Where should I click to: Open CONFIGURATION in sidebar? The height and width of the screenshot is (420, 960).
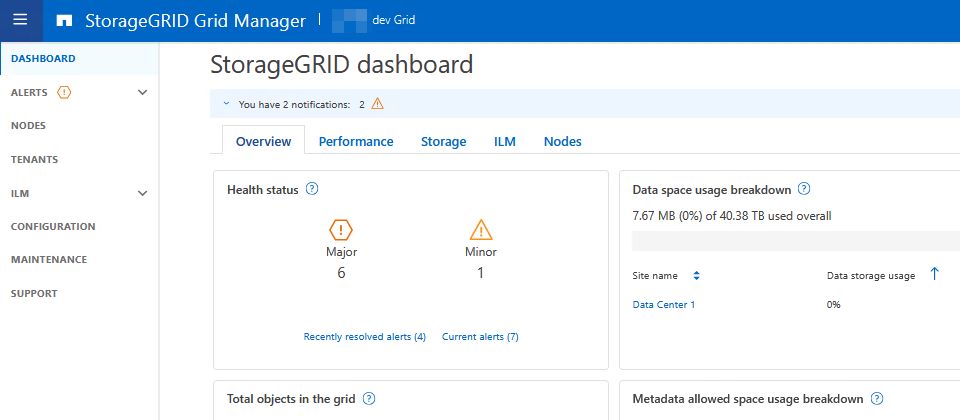pos(53,227)
